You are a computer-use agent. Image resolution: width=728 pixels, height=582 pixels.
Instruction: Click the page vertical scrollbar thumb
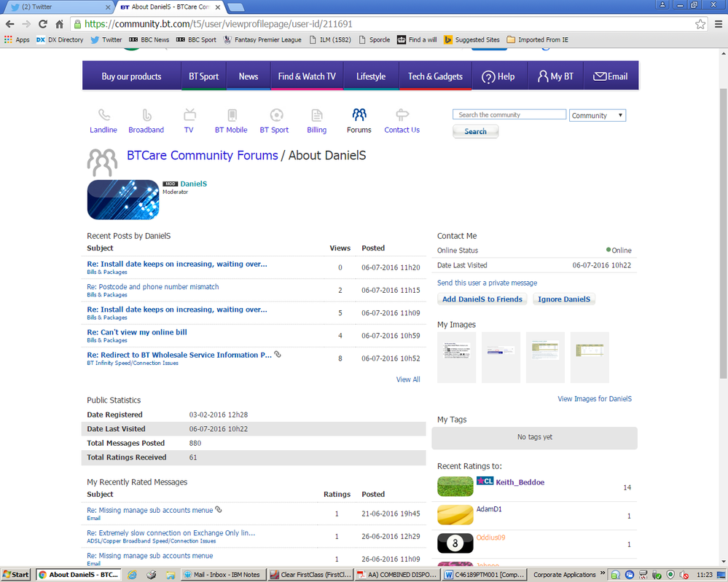[x=723, y=232]
